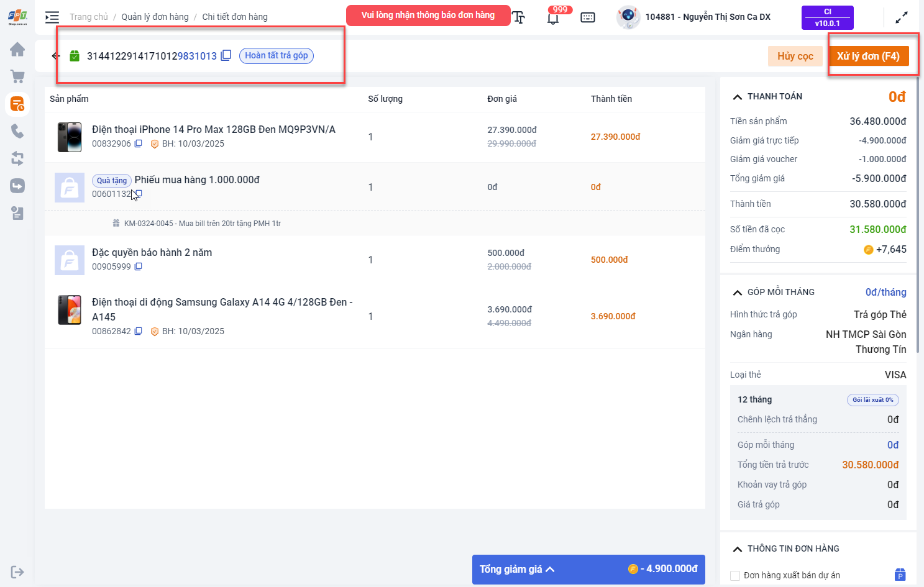The height and width of the screenshot is (587, 924).
Task: Click the 'Trả góp Thẻ' installment type value
Action: pos(880,314)
